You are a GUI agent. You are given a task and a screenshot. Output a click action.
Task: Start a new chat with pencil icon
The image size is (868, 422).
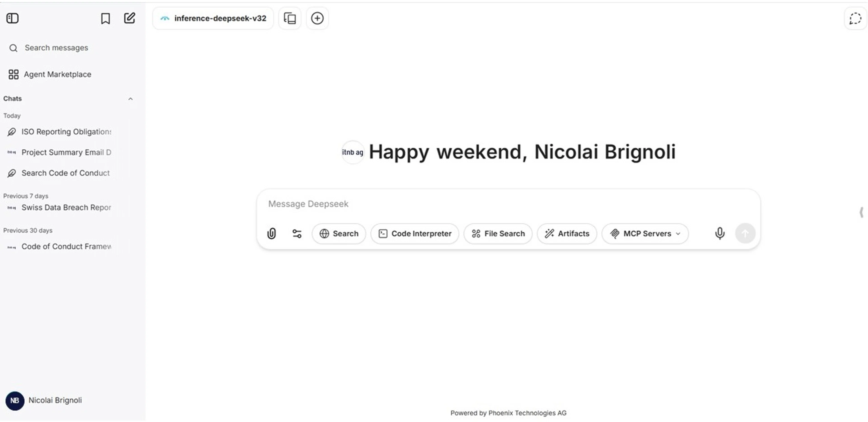click(x=129, y=18)
